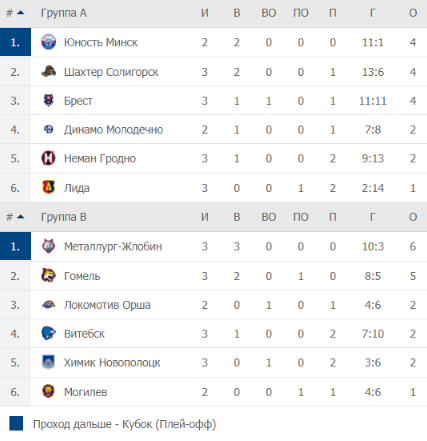Screen dimensions: 427x441
Task: Click the blue playoff legend square
Action: coord(16,423)
